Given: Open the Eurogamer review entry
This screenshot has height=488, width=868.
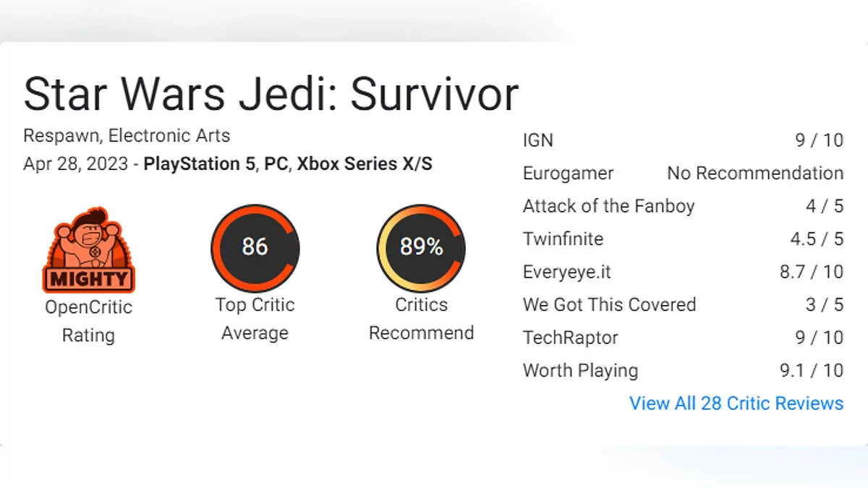Looking at the screenshot, I should pyautogui.click(x=568, y=174).
